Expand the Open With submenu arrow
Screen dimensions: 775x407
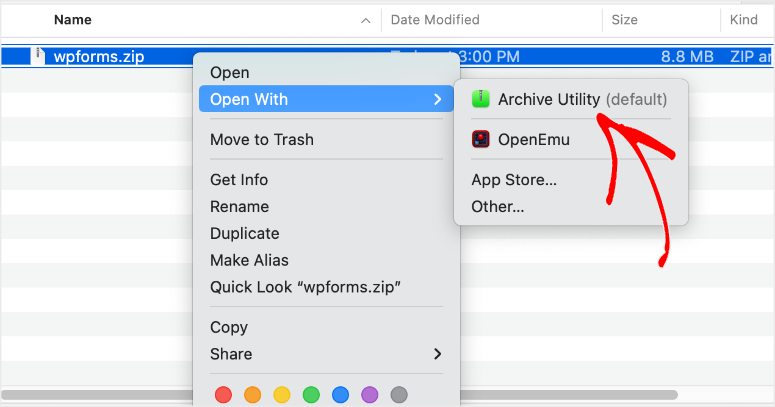pos(437,99)
